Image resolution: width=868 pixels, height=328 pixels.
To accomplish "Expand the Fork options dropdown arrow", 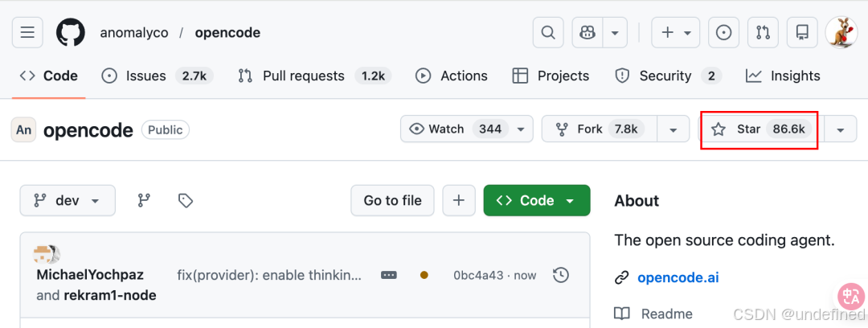I will coord(674,129).
